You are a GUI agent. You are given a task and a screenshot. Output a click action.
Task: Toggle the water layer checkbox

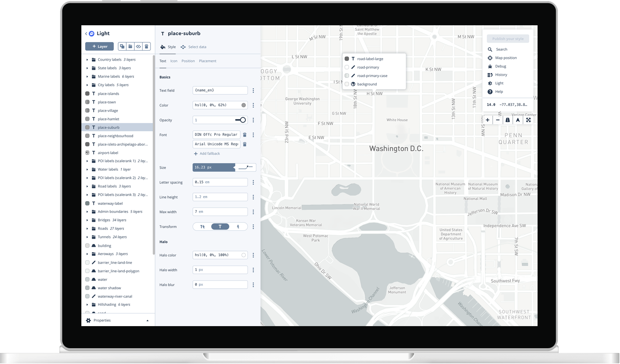tap(87, 279)
